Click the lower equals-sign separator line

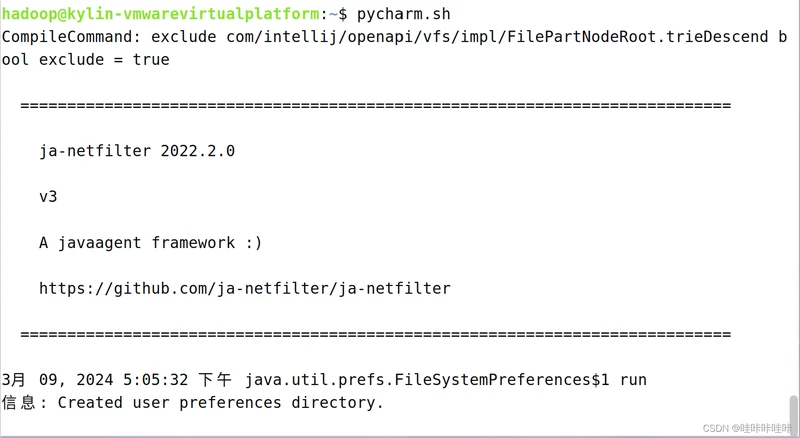[x=375, y=334]
